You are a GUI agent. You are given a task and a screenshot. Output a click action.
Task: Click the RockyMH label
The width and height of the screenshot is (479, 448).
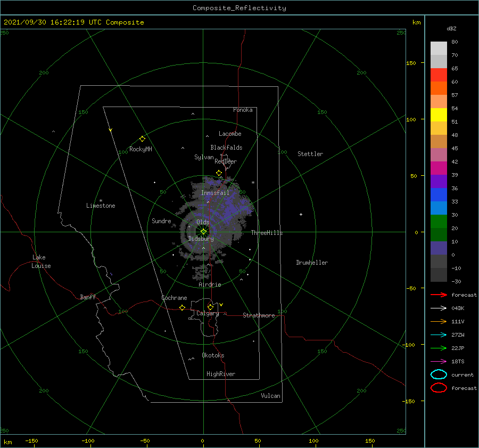141,149
